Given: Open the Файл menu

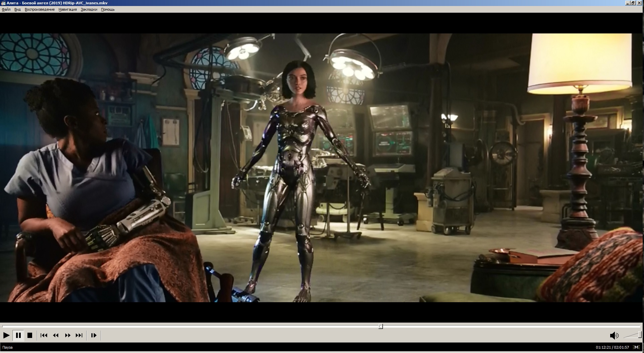Looking at the screenshot, I should pyautogui.click(x=6, y=9).
